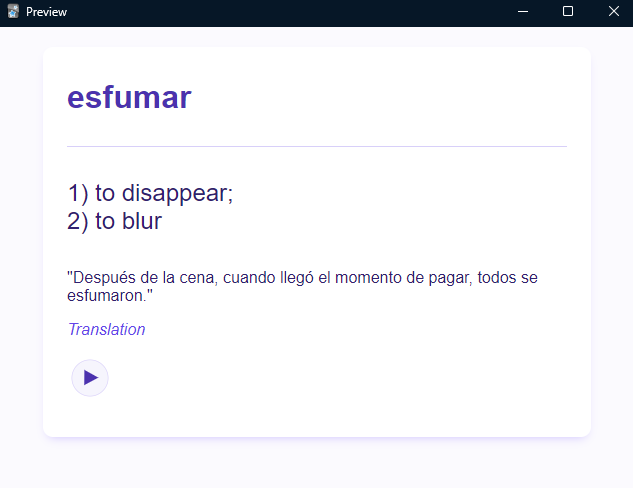Click the word "blur" in second definition

[141, 221]
